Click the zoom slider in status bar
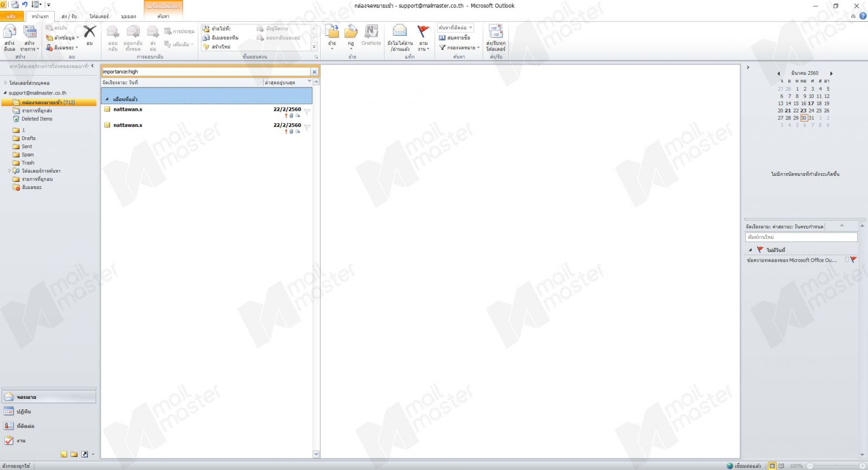 [835, 466]
